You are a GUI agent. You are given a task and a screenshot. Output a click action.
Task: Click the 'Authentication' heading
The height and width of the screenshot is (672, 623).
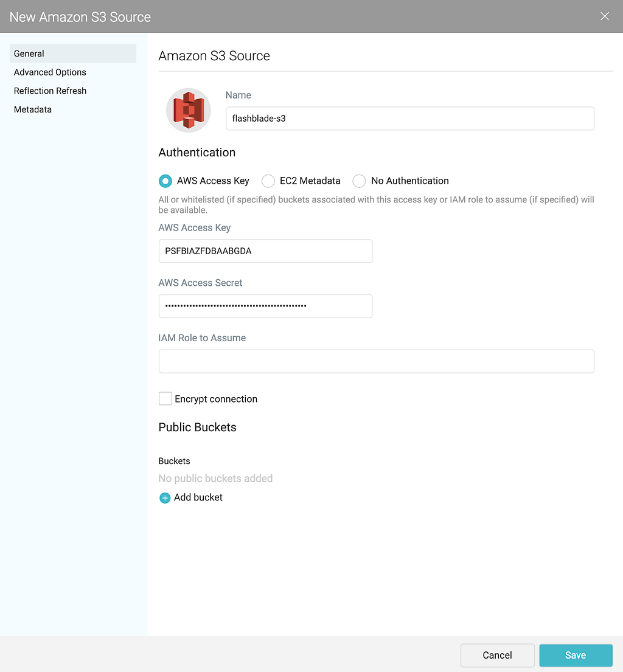pyautogui.click(x=197, y=153)
